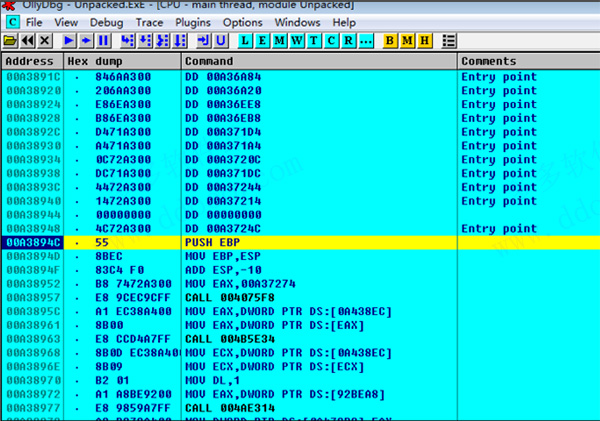The image size is (600, 421).
Task: Click the Open file folder icon
Action: point(11,41)
